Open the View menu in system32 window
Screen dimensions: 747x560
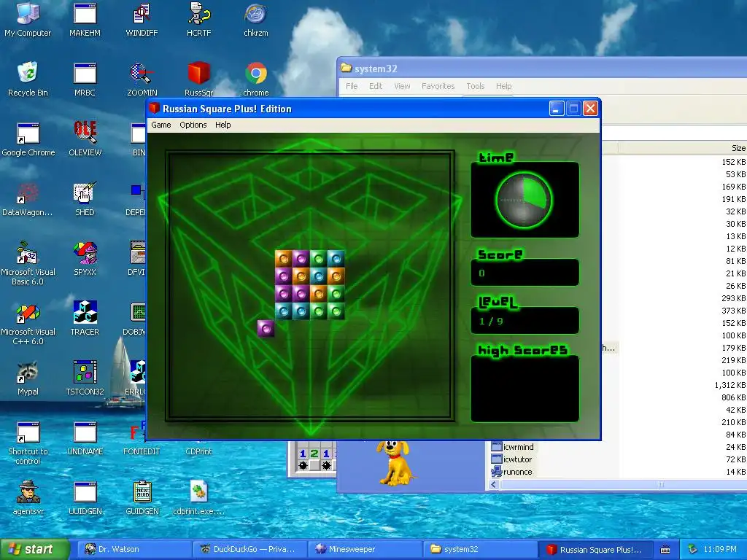click(402, 86)
